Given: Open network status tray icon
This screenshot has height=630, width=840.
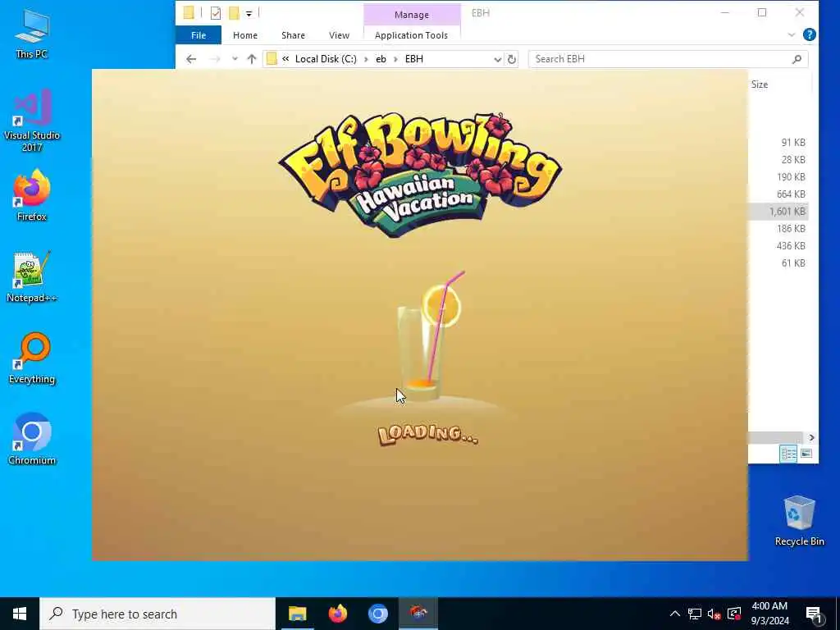Looking at the screenshot, I should coord(695,614).
